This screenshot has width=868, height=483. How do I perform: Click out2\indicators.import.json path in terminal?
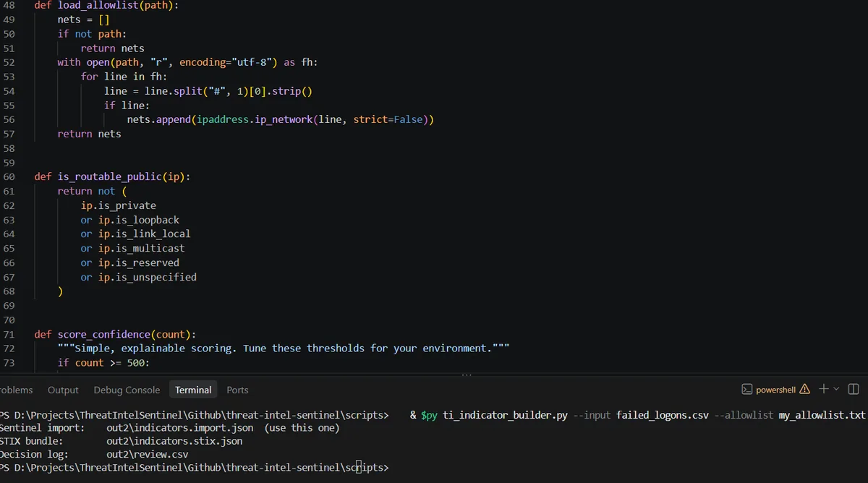pyautogui.click(x=179, y=428)
